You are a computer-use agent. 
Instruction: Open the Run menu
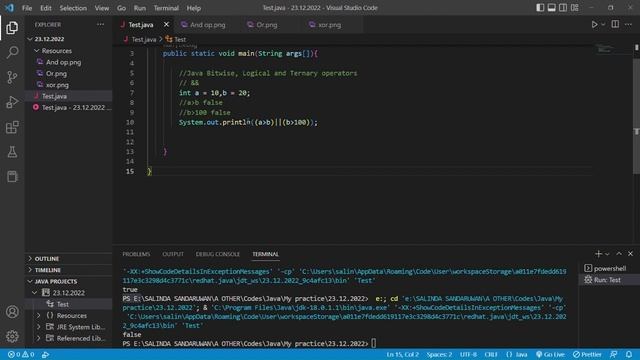click(x=140, y=8)
